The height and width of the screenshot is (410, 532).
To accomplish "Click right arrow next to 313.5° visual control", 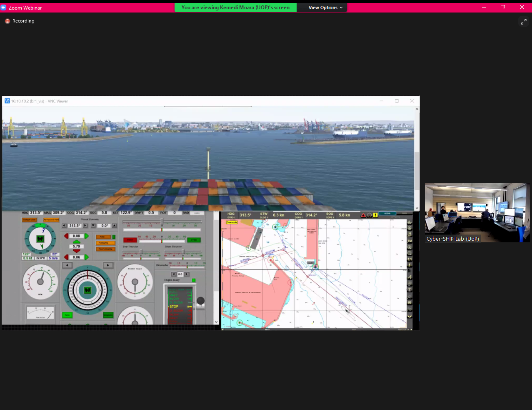I will coord(85,226).
